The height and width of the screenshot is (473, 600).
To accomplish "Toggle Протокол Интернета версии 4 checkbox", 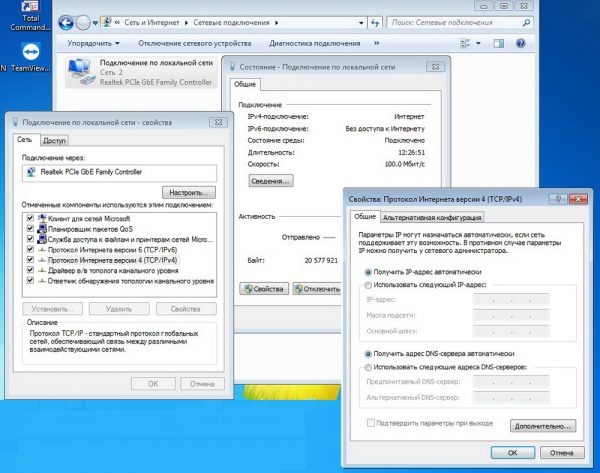I will click(x=30, y=259).
